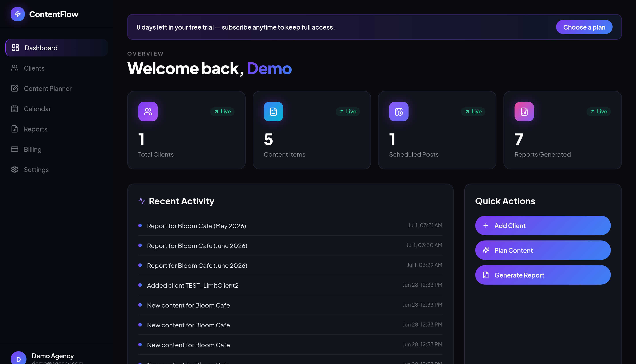Image resolution: width=636 pixels, height=364 pixels.
Task: Click the Settings gear icon
Action: tap(15, 169)
